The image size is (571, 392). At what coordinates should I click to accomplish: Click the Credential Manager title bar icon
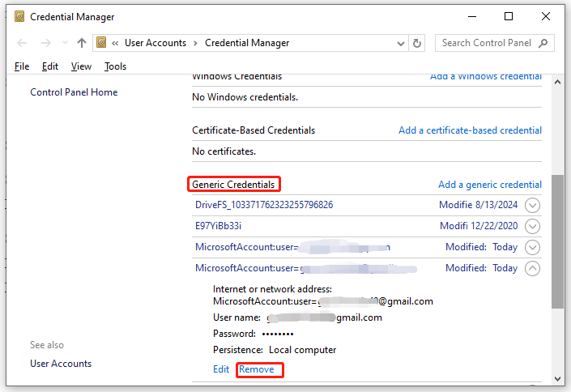click(19, 17)
